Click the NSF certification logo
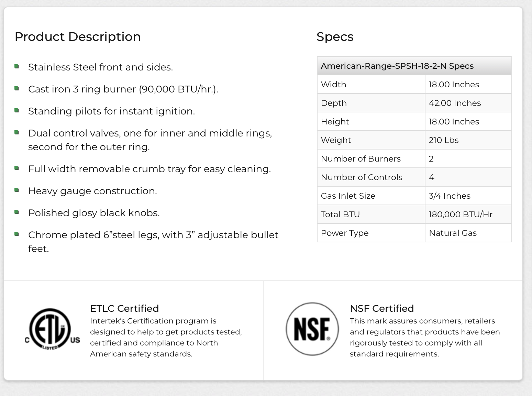 [312, 329]
